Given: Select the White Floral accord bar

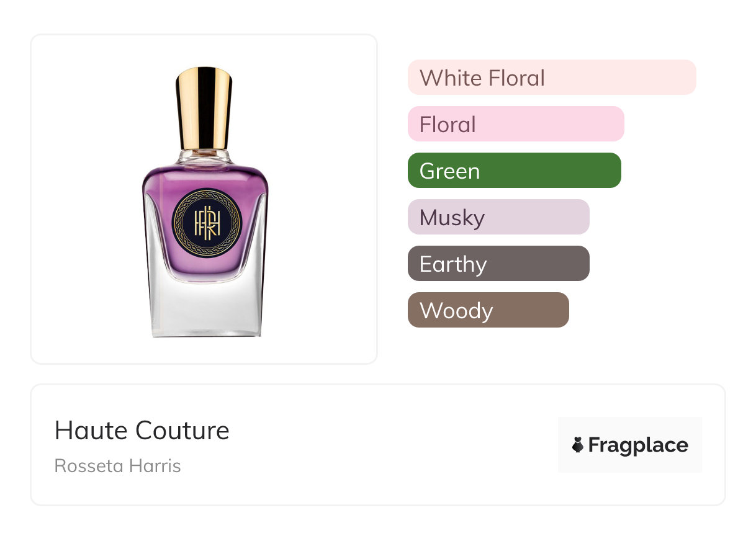Looking at the screenshot, I should tap(552, 78).
